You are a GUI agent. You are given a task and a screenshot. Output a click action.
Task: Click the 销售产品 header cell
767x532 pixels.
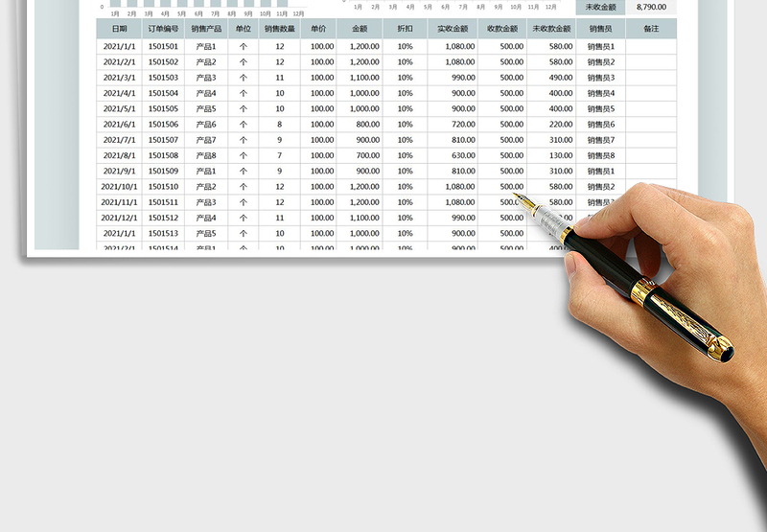click(206, 30)
